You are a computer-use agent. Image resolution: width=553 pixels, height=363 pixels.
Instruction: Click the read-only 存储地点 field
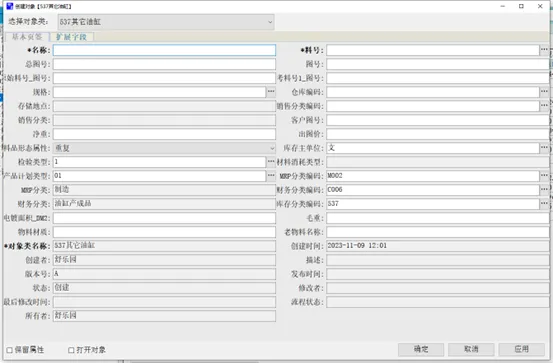pos(164,106)
